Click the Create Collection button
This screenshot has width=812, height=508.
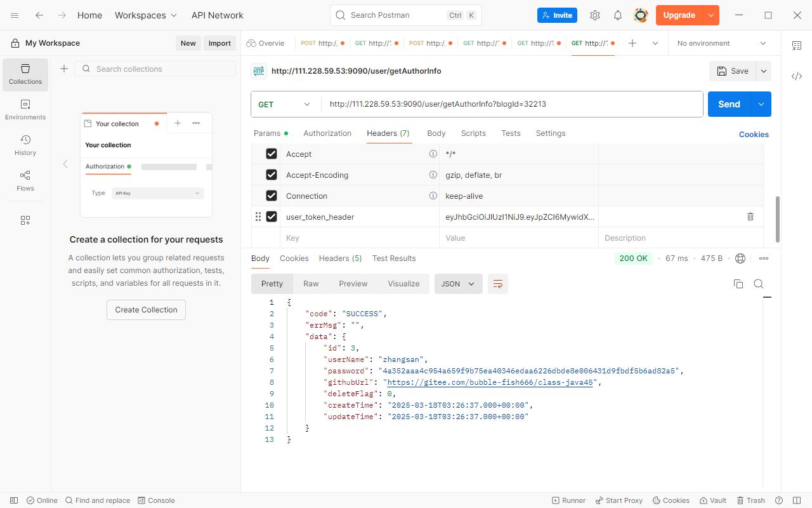[146, 310]
